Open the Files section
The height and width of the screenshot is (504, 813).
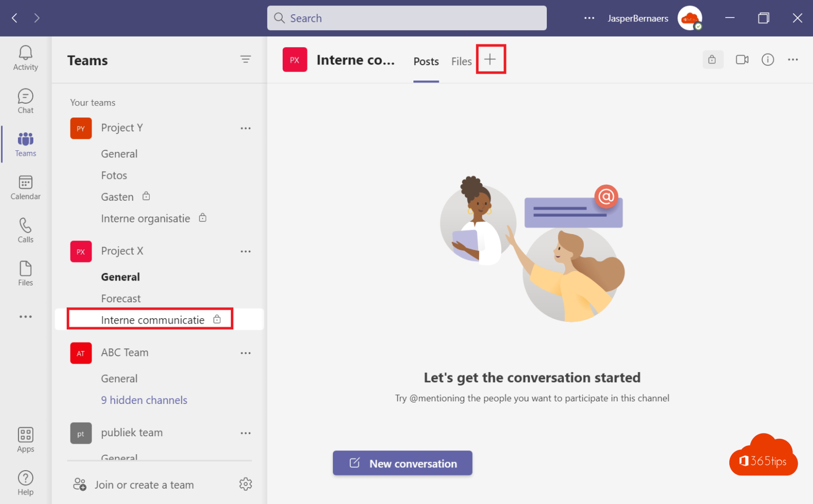(25, 273)
